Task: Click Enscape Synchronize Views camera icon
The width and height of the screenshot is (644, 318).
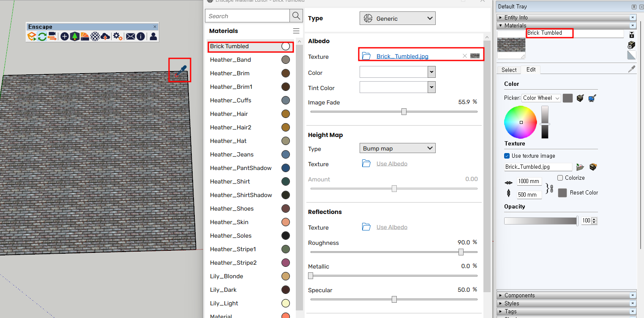Action: 52,36
